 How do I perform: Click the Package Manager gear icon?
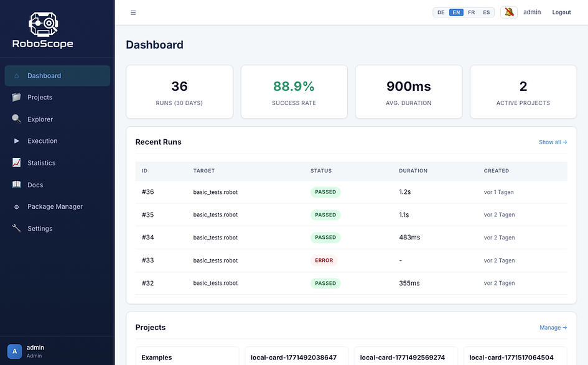(17, 207)
